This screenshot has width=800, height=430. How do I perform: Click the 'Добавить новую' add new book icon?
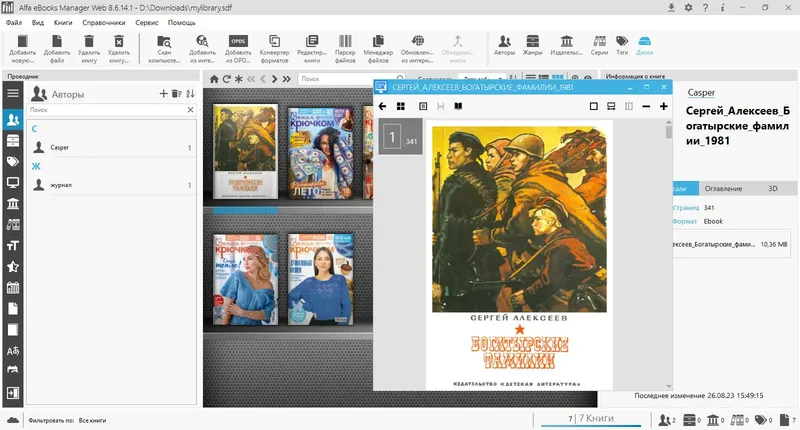click(22, 41)
